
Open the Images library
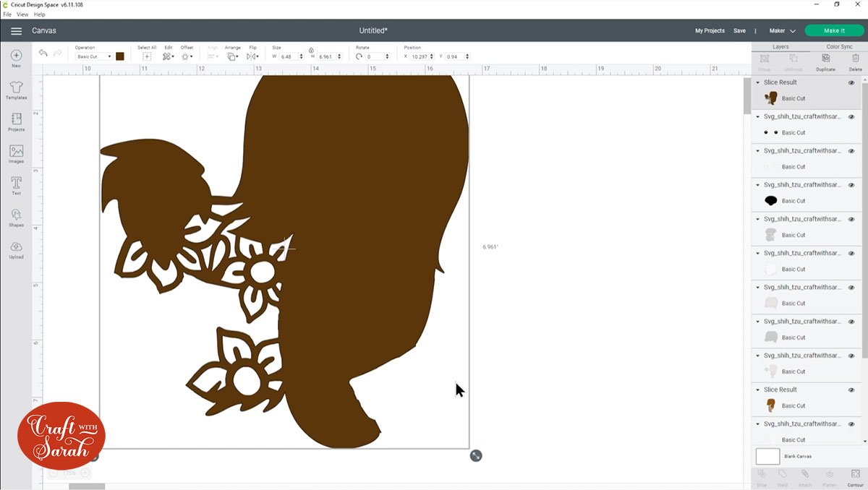[x=16, y=153]
